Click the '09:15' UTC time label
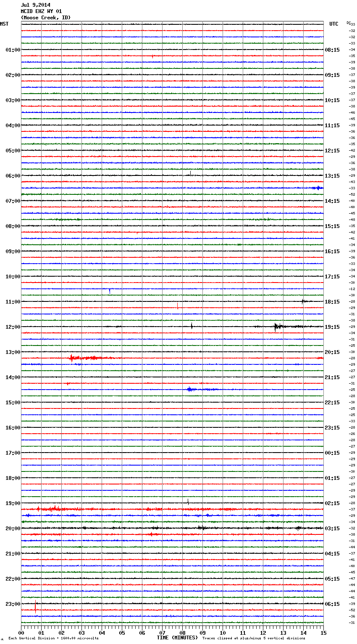The image size is (357, 644). click(332, 75)
